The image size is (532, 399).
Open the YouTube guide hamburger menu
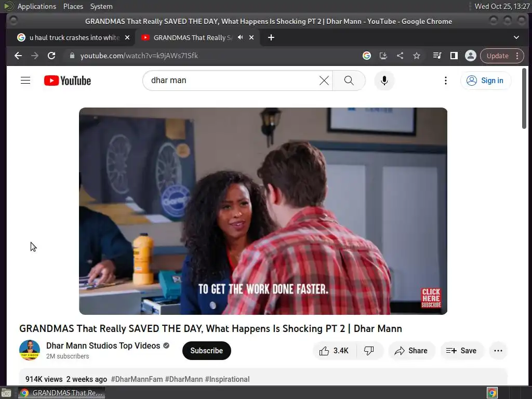25,81
